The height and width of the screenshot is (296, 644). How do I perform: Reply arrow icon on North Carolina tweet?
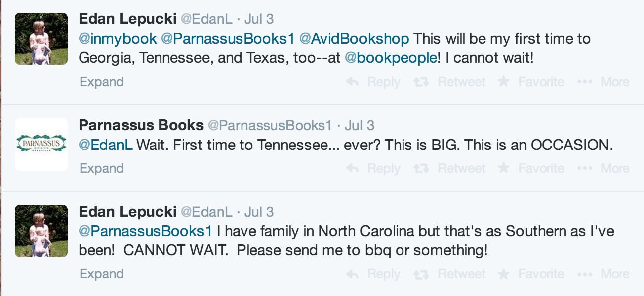[353, 274]
